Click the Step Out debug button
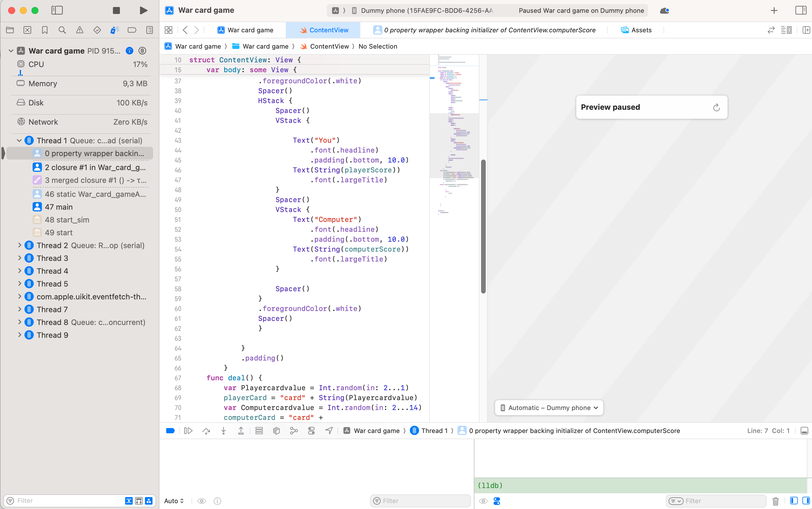Image resolution: width=812 pixels, height=509 pixels. tap(241, 431)
